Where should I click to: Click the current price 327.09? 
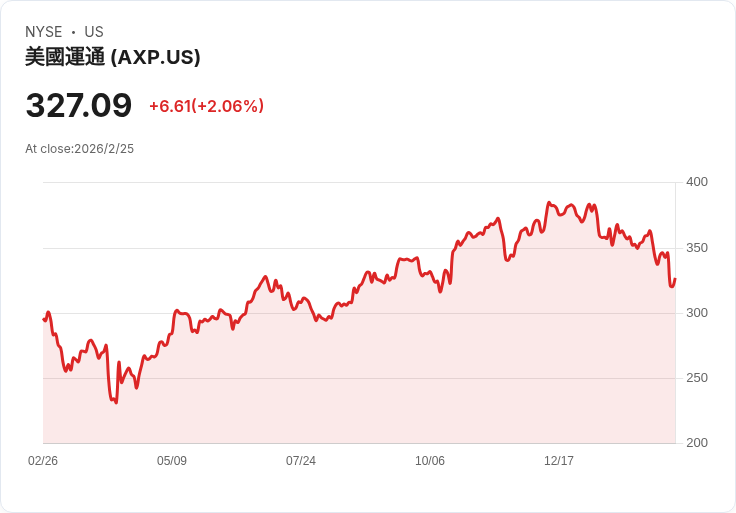(x=79, y=105)
